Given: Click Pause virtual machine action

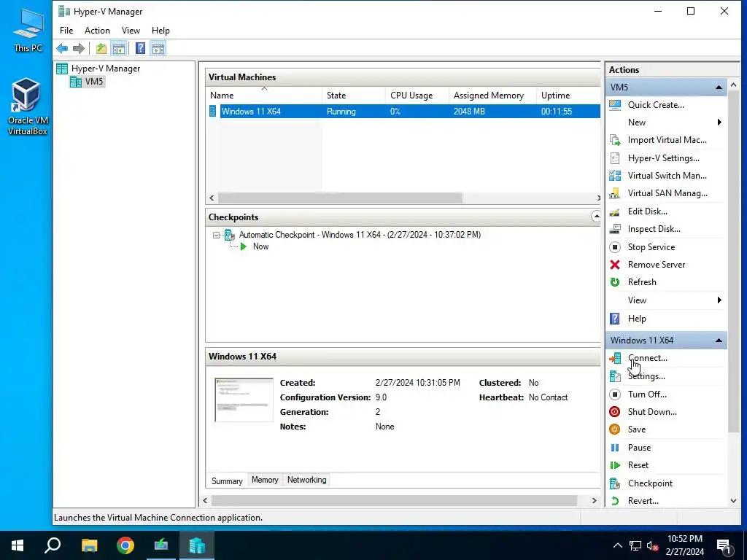Looking at the screenshot, I should pos(639,448).
